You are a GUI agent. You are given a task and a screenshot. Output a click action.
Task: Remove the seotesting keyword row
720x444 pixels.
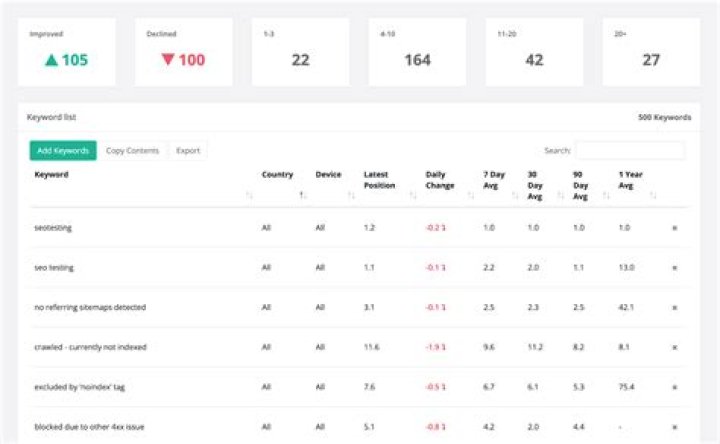coord(675,228)
